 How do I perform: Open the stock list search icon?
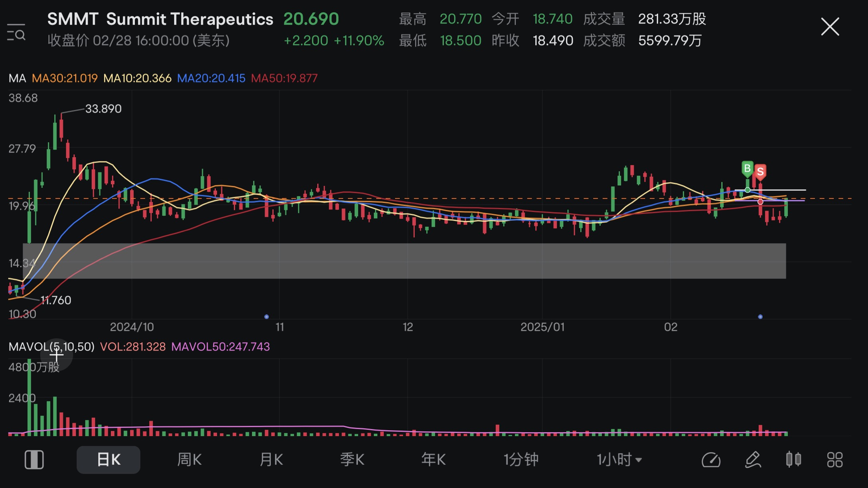click(x=16, y=32)
